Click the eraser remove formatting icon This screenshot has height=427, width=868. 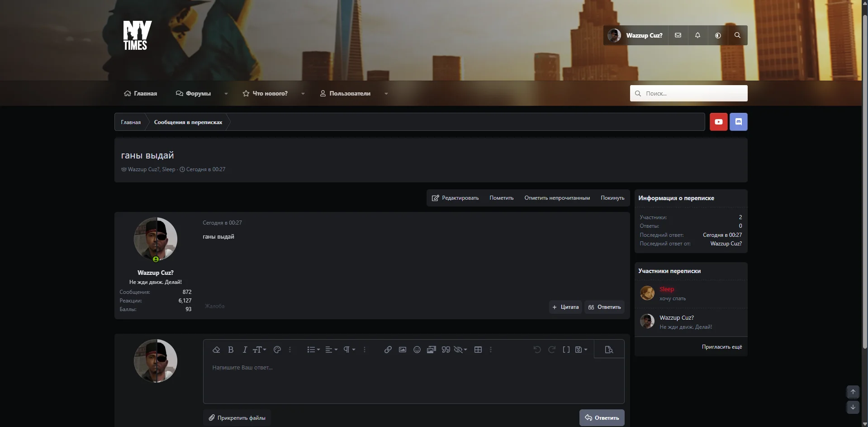(x=216, y=350)
